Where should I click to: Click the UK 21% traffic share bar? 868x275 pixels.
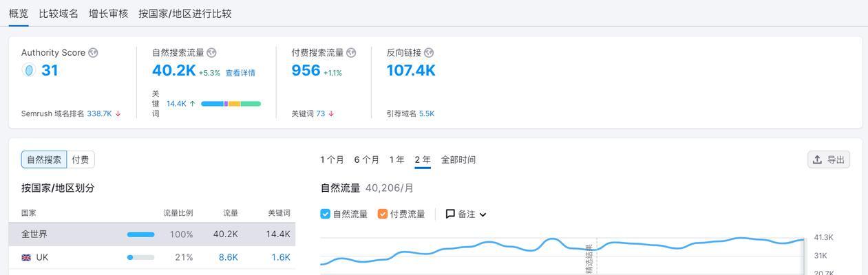tap(141, 258)
